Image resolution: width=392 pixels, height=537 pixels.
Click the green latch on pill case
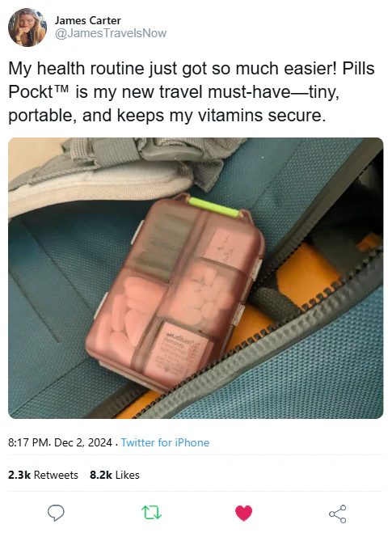pos(213,207)
